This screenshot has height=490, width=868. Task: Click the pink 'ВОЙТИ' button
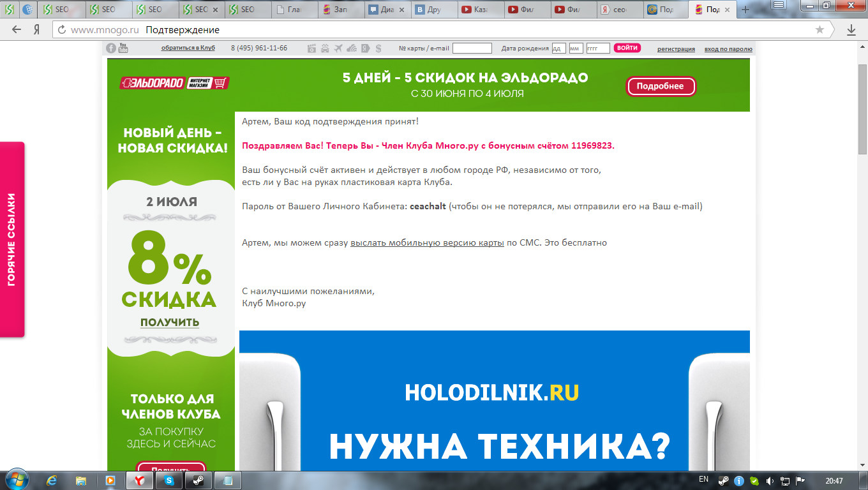[627, 48]
